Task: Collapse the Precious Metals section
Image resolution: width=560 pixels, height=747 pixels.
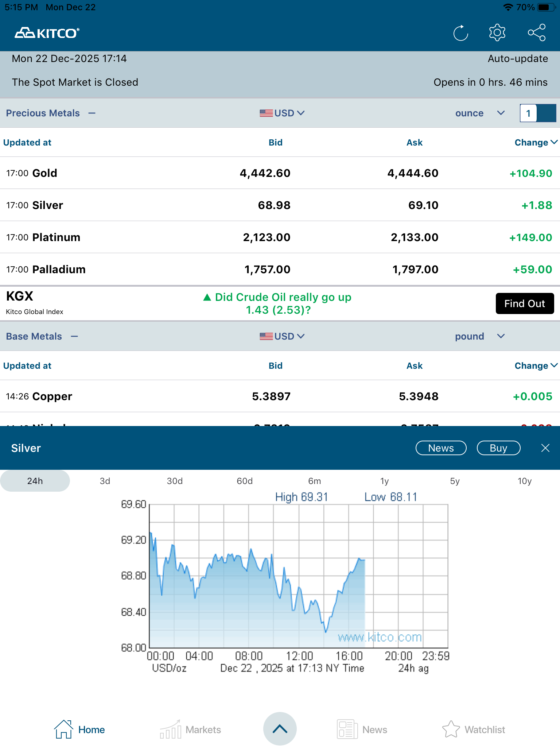Action: coord(92,113)
